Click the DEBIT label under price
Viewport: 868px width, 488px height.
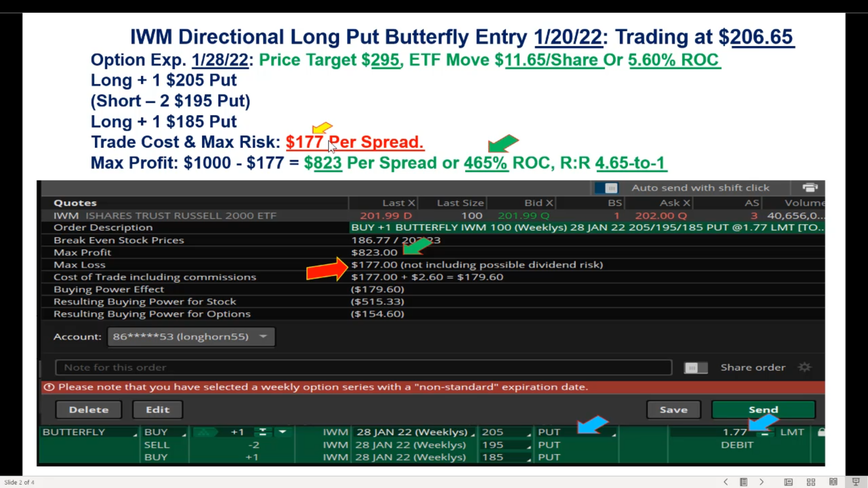pos(737,445)
